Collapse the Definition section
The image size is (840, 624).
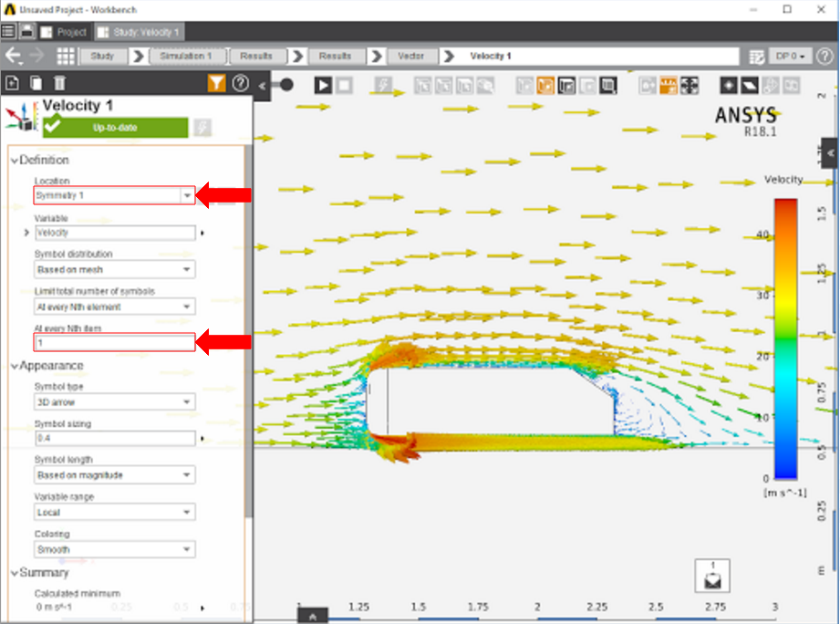tap(15, 161)
